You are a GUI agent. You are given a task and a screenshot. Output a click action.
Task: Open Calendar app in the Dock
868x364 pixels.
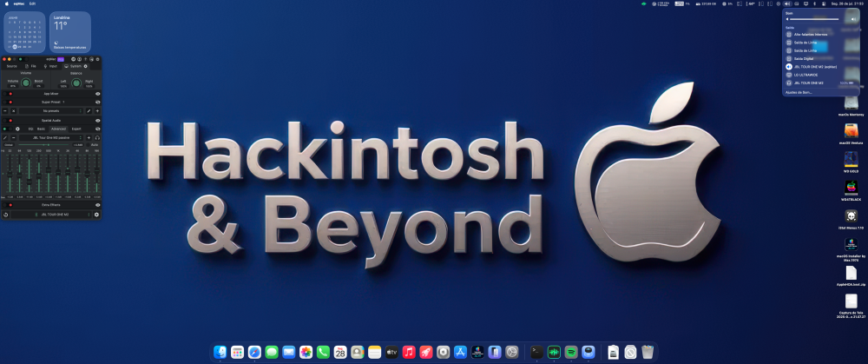(340, 352)
